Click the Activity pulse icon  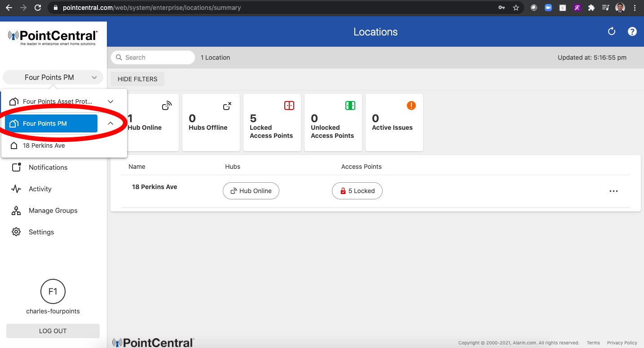(16, 189)
